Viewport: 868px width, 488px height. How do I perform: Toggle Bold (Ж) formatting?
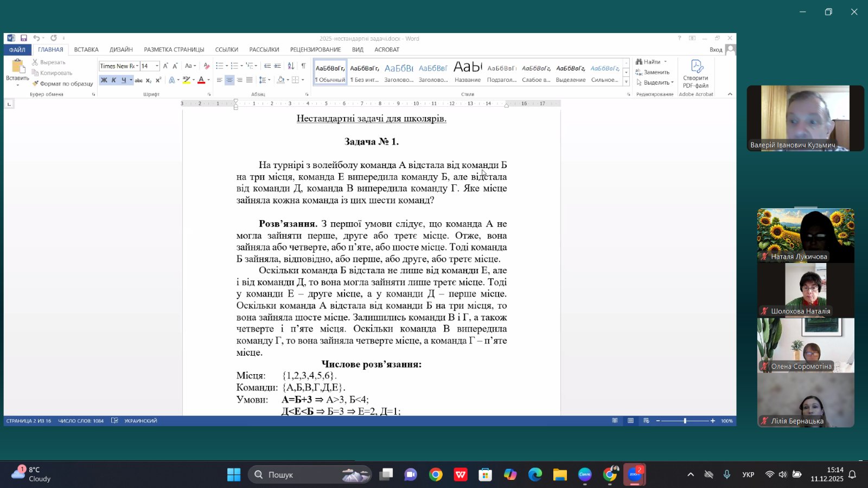coord(104,80)
